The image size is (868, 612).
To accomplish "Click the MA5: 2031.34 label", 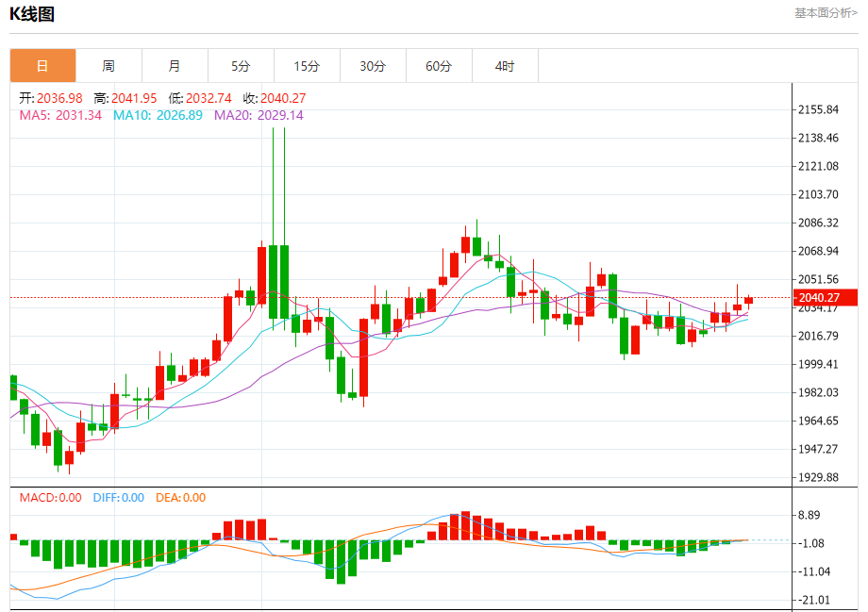I will point(61,115).
